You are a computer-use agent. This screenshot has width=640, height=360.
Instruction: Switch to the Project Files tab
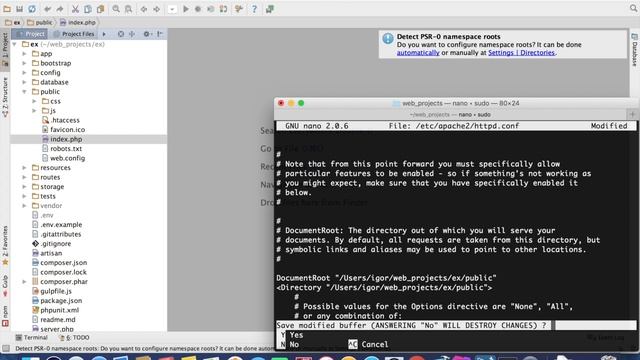click(x=73, y=34)
